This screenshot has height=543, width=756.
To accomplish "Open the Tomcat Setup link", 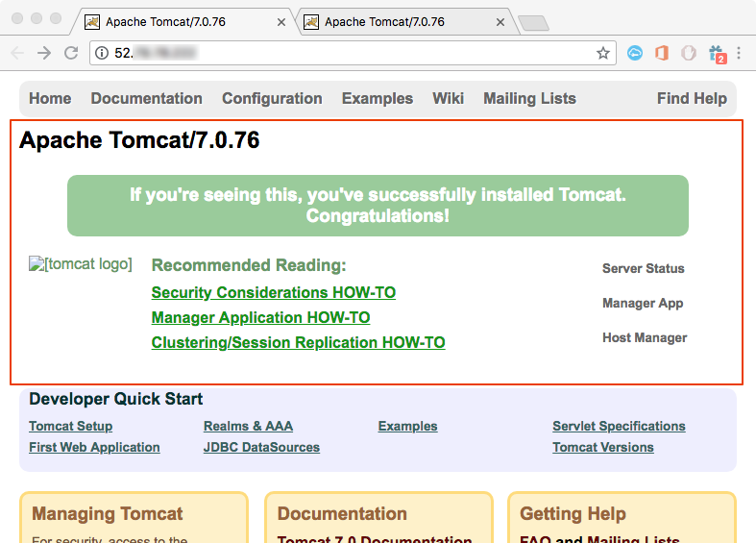I will click(71, 427).
